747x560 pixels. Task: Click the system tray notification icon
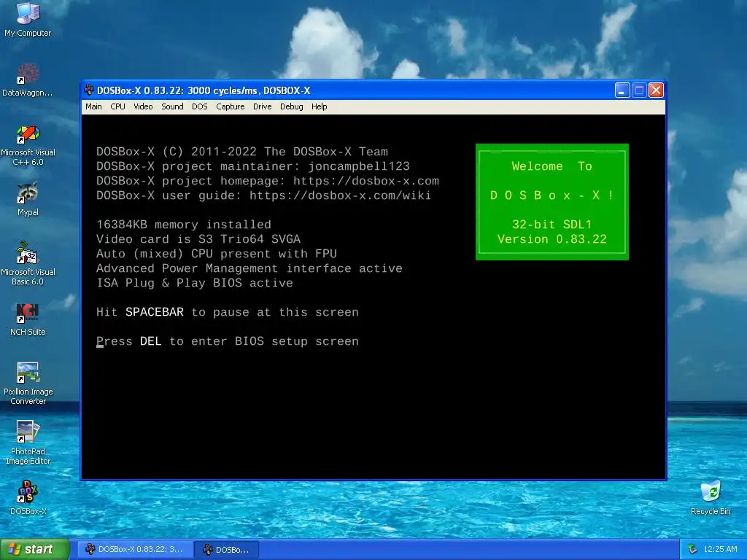pos(693,549)
